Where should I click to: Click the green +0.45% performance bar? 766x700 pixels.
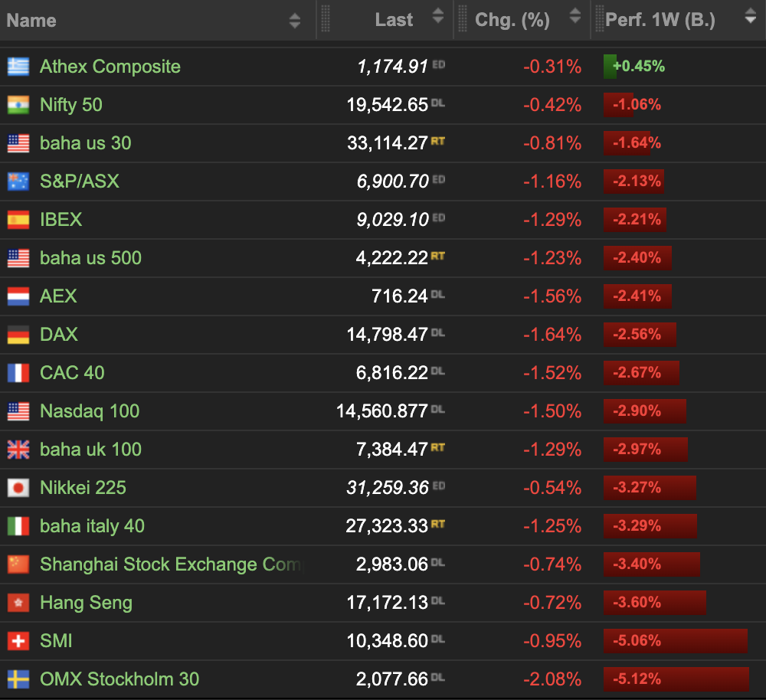point(611,67)
